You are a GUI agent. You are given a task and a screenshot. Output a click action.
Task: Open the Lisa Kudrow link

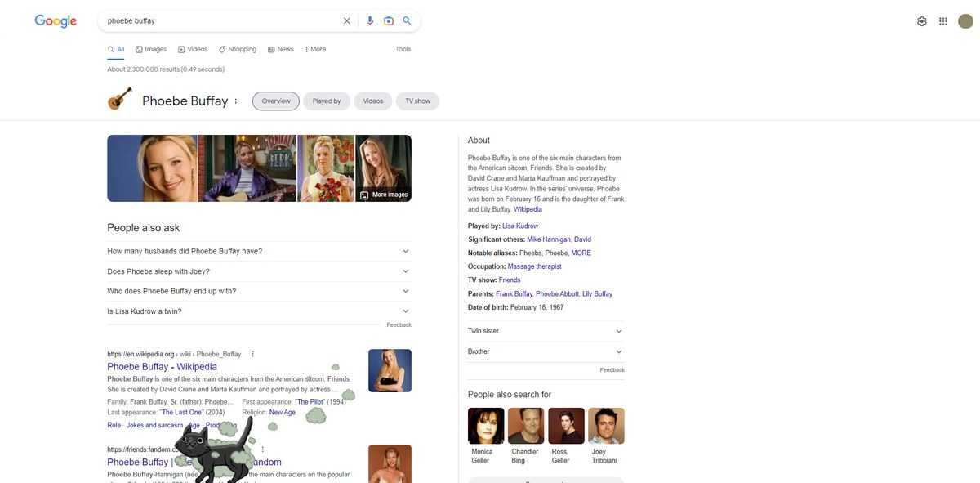tap(520, 226)
